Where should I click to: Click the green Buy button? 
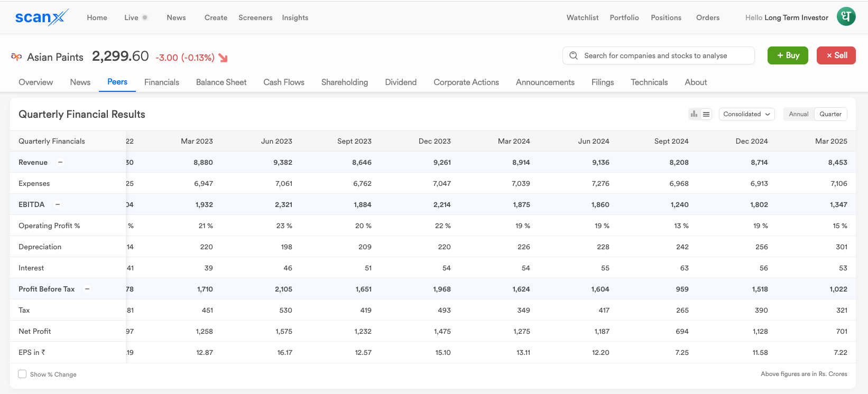788,55
